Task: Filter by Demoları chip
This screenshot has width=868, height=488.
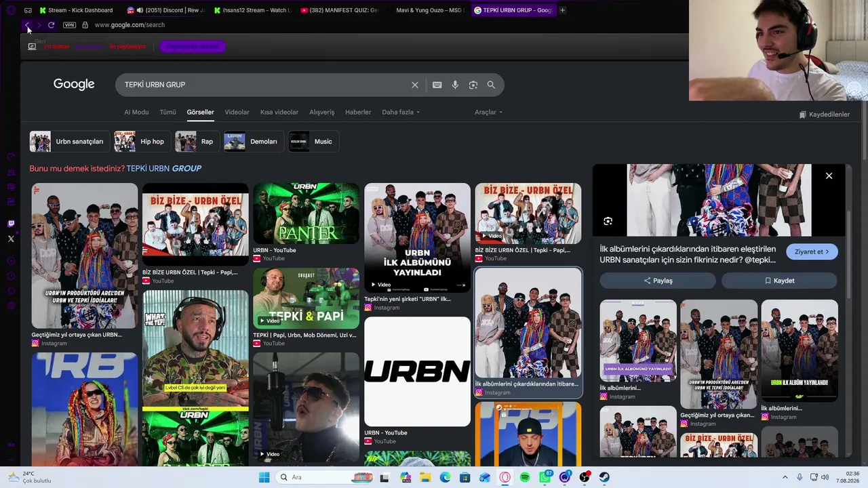Action: pos(253,142)
